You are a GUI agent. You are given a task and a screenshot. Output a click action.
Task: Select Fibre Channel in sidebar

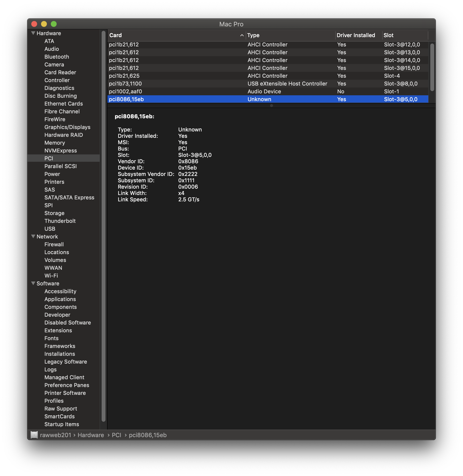[62, 111]
